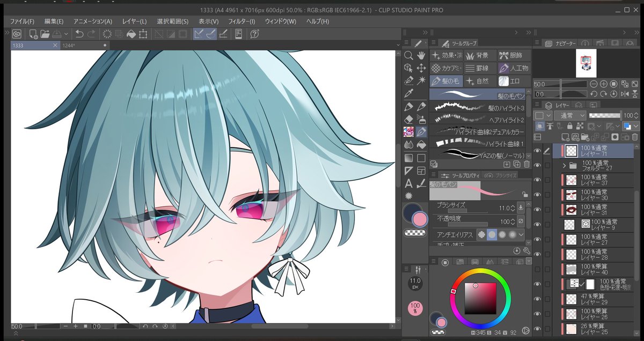Image resolution: width=644 pixels, height=341 pixels.
Task: Select the Eyedropper tool
Action: point(408,93)
